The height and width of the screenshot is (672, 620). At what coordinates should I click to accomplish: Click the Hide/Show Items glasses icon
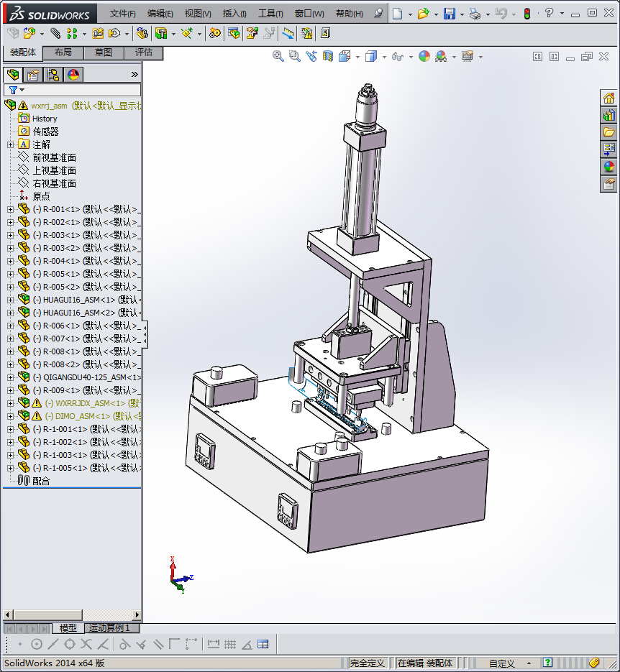click(x=398, y=56)
